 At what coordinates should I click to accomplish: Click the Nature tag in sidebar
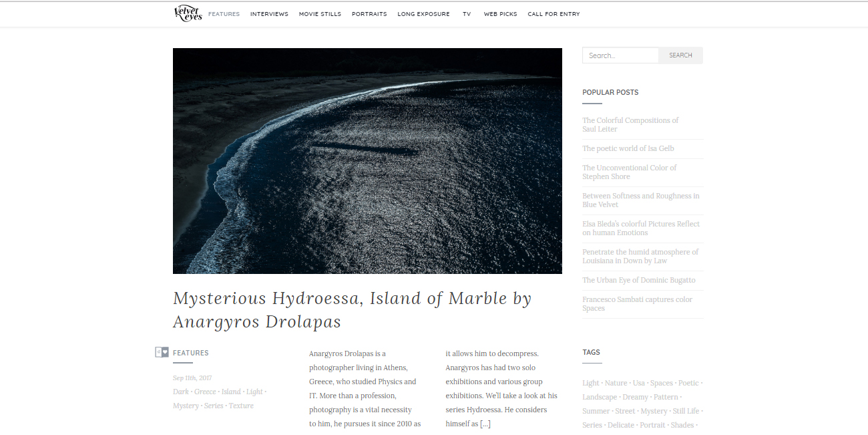(x=616, y=383)
